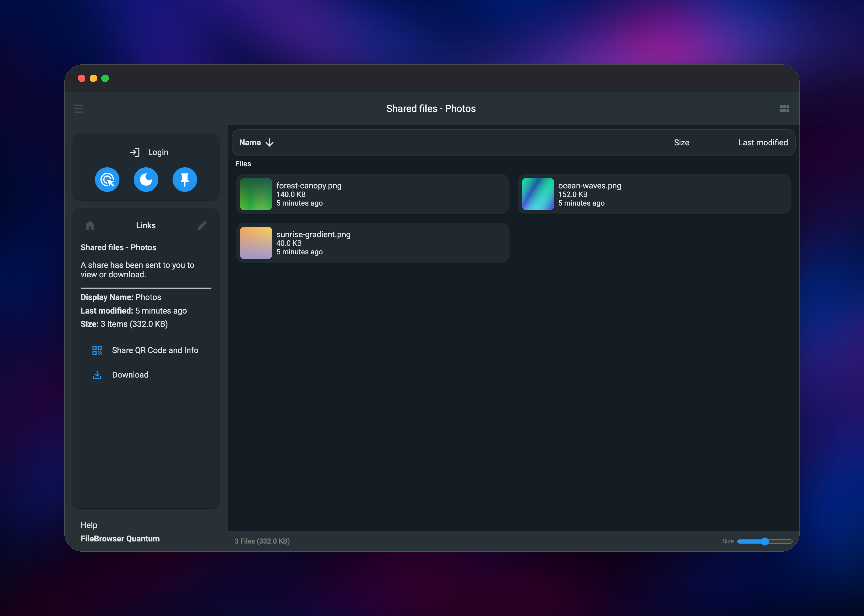Image resolution: width=864 pixels, height=616 pixels.
Task: Click the Login arrow icon
Action: click(x=135, y=153)
